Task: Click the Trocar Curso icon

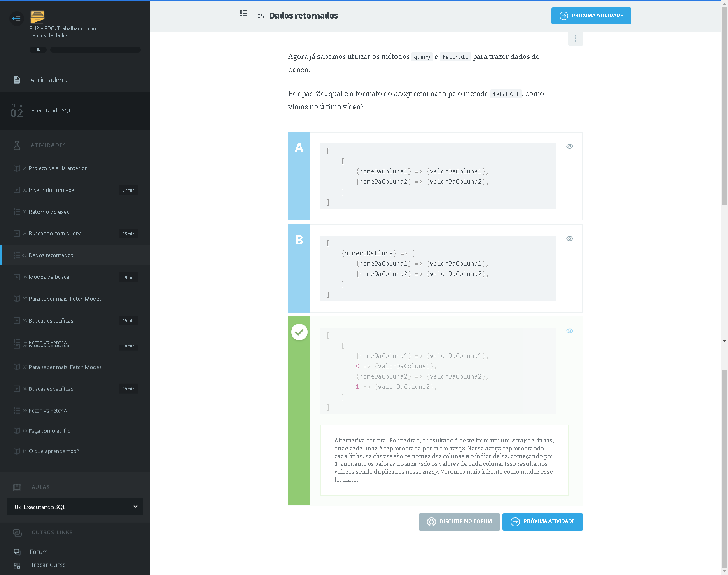Action: pos(17,565)
